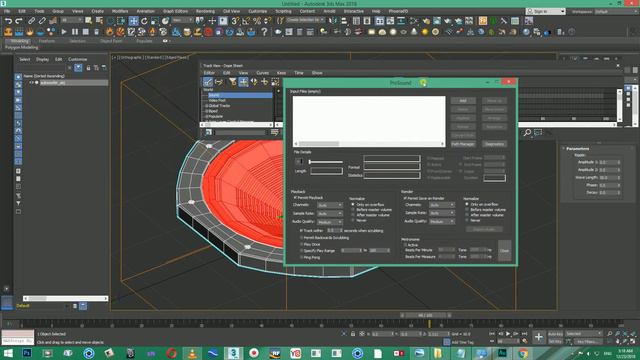The image size is (640, 360).
Task: Click the Windows Start button
Action: tap(7, 353)
